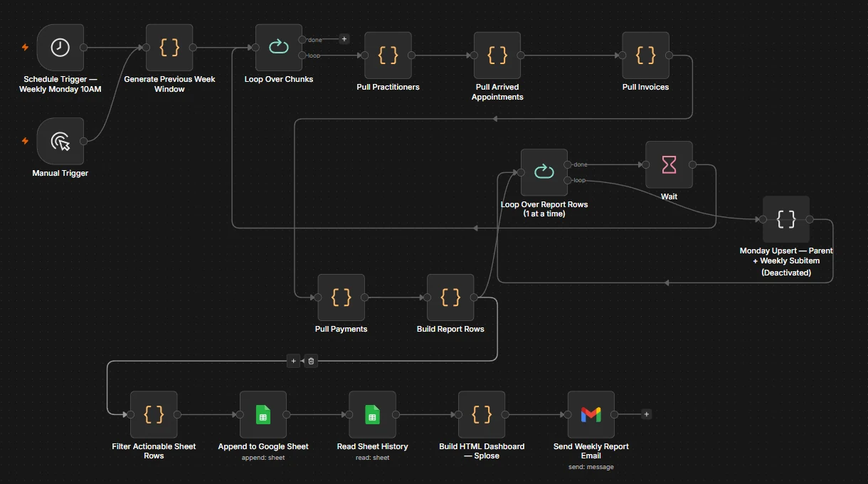Delete the connection using the trash icon
Viewport: 868px width, 484px height.
click(x=311, y=361)
